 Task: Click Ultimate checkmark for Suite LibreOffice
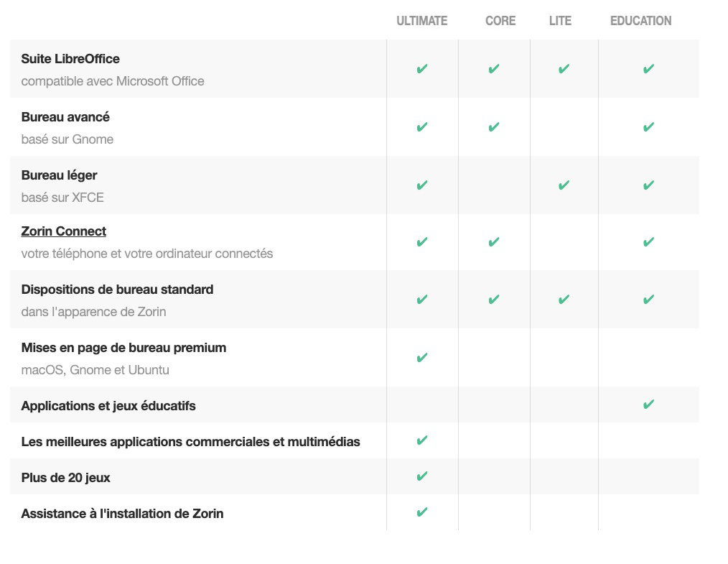pyautogui.click(x=422, y=69)
